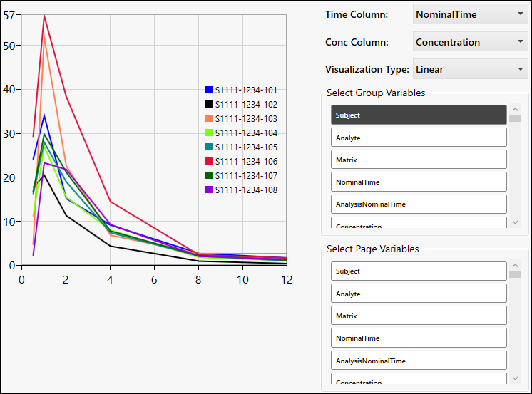Viewport: 532px width, 394px height.
Task: Click Page Variables scroll down arrow
Action: point(515,378)
